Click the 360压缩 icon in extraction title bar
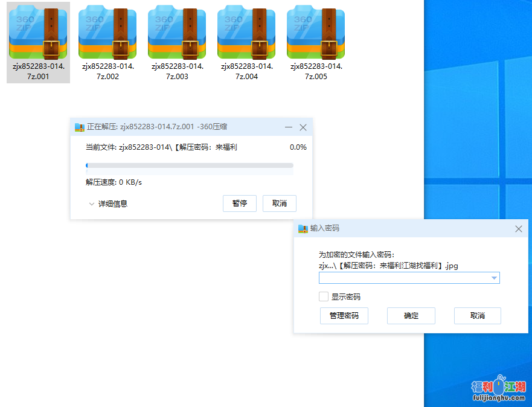This screenshot has height=407, width=532. pyautogui.click(x=79, y=127)
